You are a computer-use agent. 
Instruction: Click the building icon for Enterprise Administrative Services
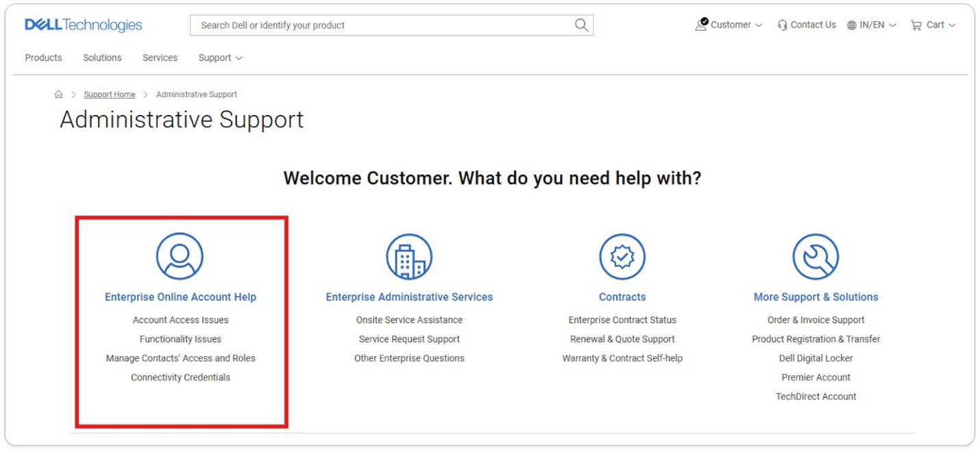point(408,255)
